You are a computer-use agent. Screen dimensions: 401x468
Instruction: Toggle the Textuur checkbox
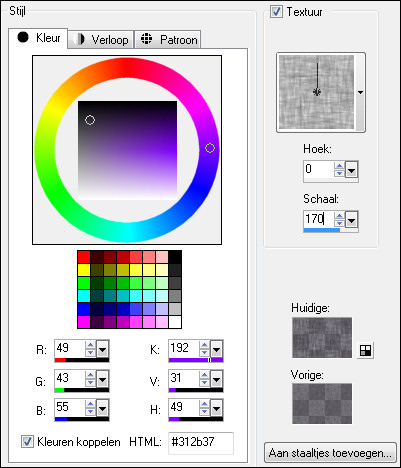tap(276, 12)
